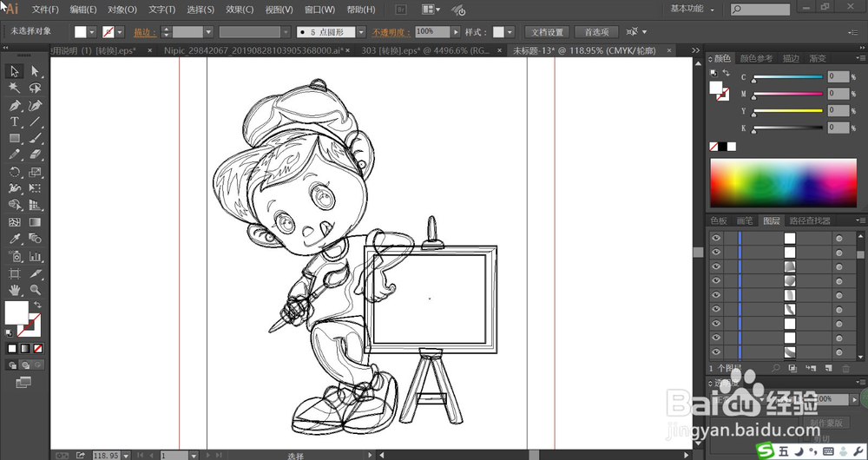
Task: Select the Curvature pen tool
Action: [x=36, y=105]
